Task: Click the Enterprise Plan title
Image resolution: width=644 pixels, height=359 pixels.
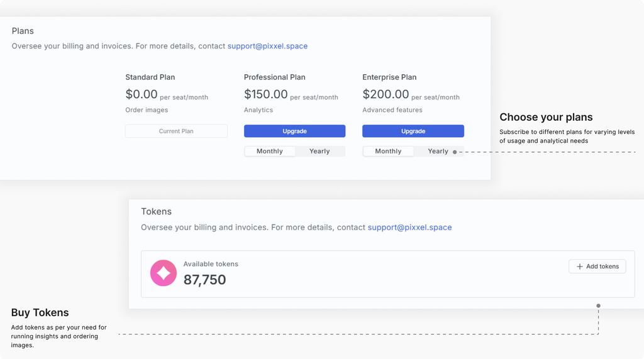Action: click(x=389, y=77)
